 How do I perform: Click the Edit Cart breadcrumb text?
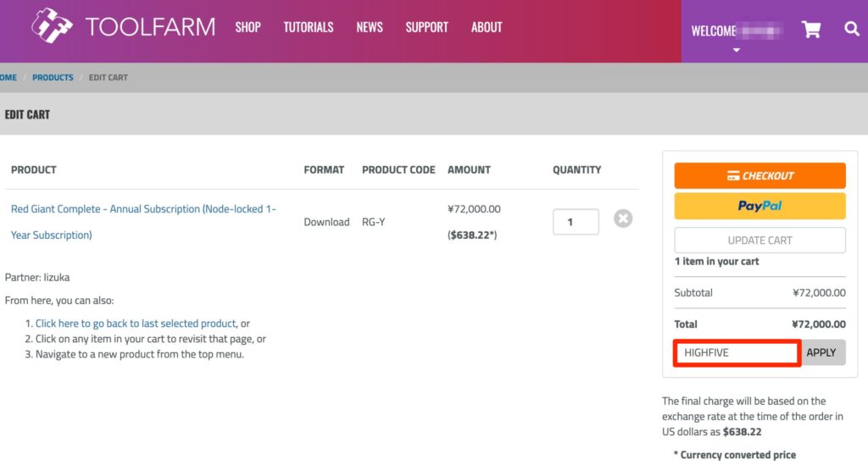[108, 77]
